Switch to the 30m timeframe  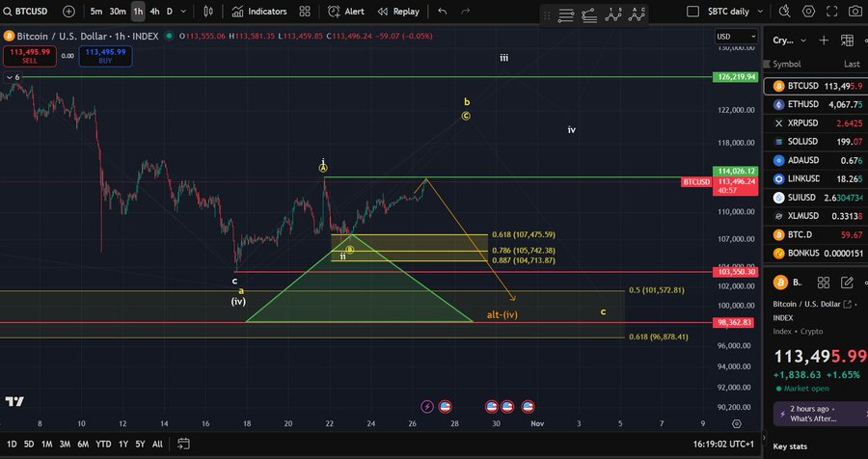coord(117,12)
